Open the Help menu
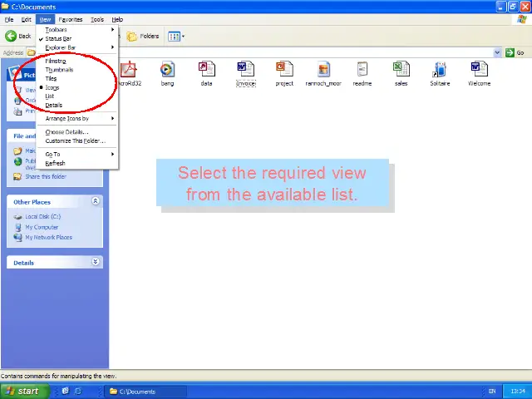The image size is (532, 399). [117, 20]
